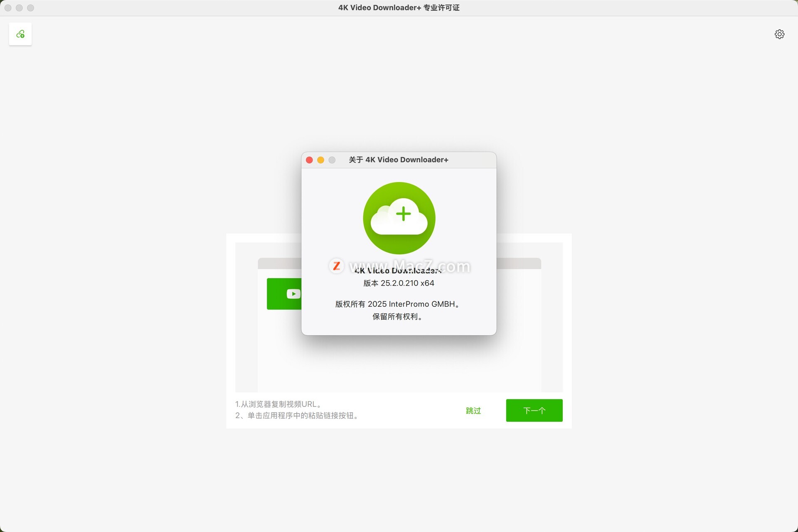Minimize the About dialog
Image resolution: width=798 pixels, height=532 pixels.
320,160
